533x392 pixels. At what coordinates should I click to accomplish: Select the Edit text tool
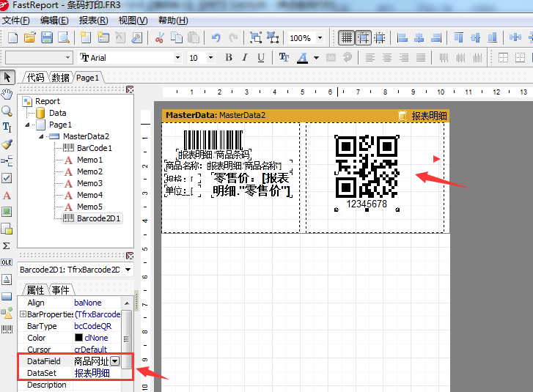(7, 127)
